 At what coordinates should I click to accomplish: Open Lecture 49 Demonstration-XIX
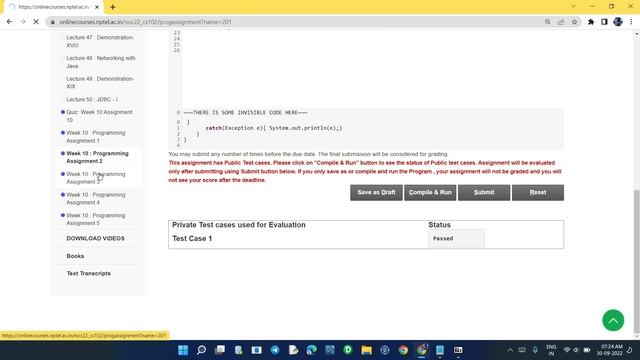(x=100, y=82)
